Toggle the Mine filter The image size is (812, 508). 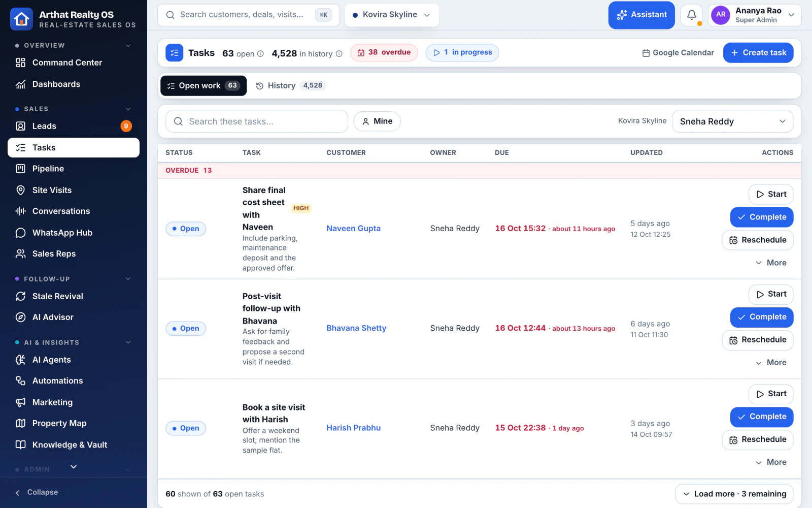click(377, 121)
